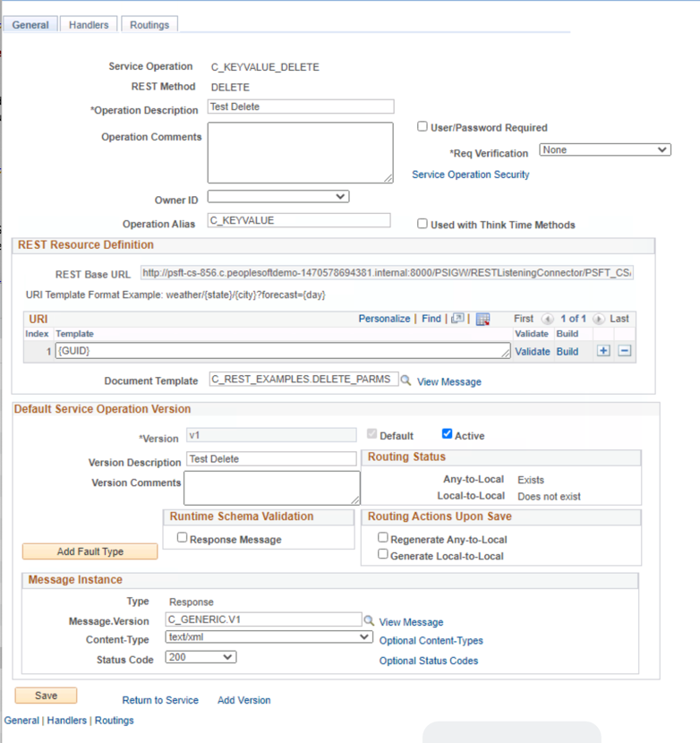Click bottom General link

tap(21, 721)
